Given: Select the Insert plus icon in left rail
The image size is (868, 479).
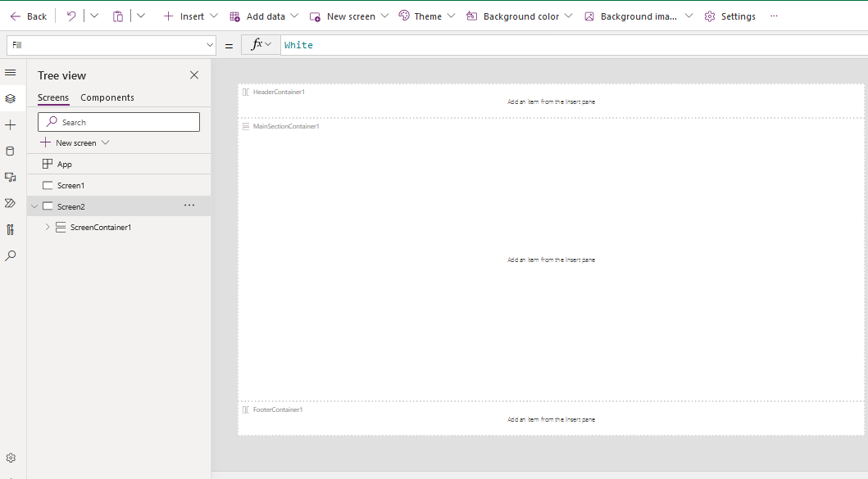Looking at the screenshot, I should (11, 124).
